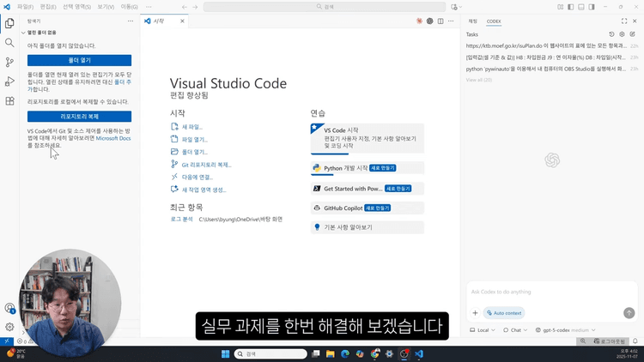Screen dimensions: 644x362
Task: Toggle Auto context in Codex chat
Action: [504, 313]
